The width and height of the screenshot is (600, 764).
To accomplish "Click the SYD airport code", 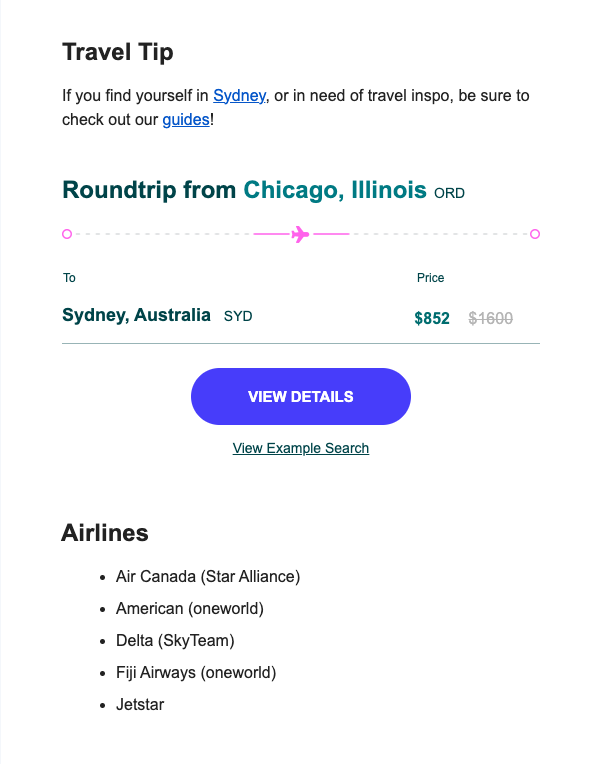I will coord(238,316).
